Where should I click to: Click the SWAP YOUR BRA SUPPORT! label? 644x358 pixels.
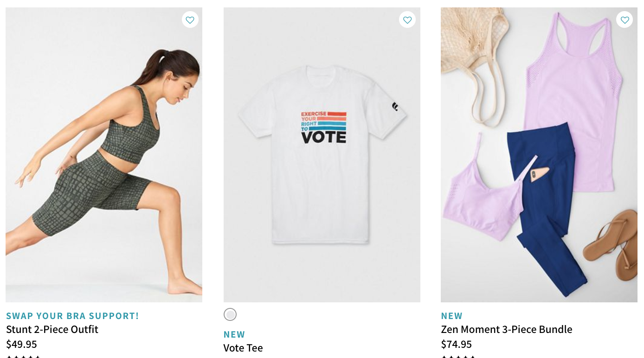[x=72, y=316]
